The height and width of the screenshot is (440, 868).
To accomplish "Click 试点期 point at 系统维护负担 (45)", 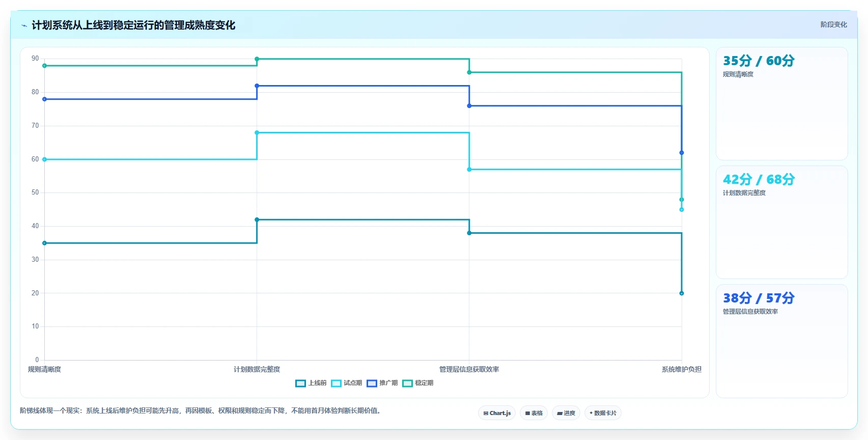I will click(x=682, y=210).
